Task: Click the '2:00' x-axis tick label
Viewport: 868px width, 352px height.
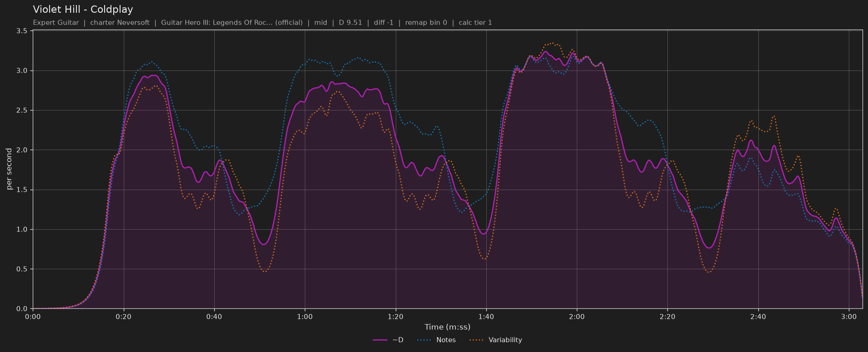Action: click(x=577, y=317)
